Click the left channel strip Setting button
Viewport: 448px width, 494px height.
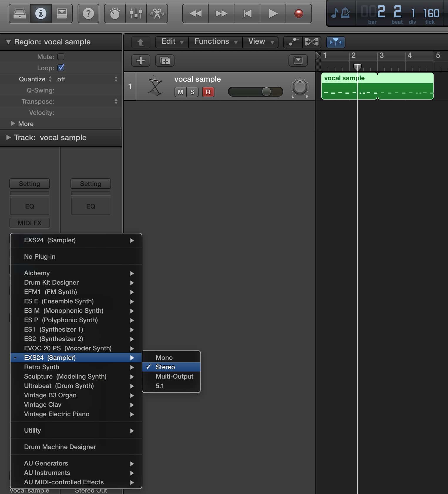(30, 184)
